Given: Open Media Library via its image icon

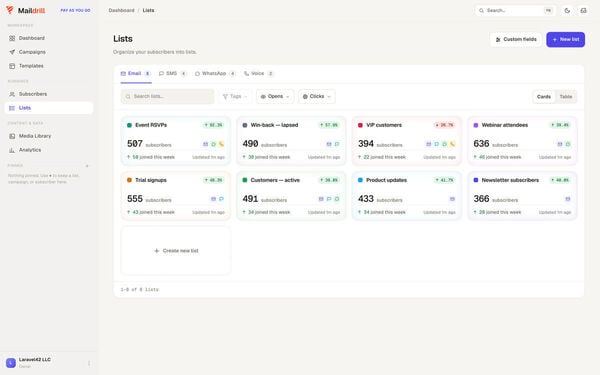Looking at the screenshot, I should [12, 136].
